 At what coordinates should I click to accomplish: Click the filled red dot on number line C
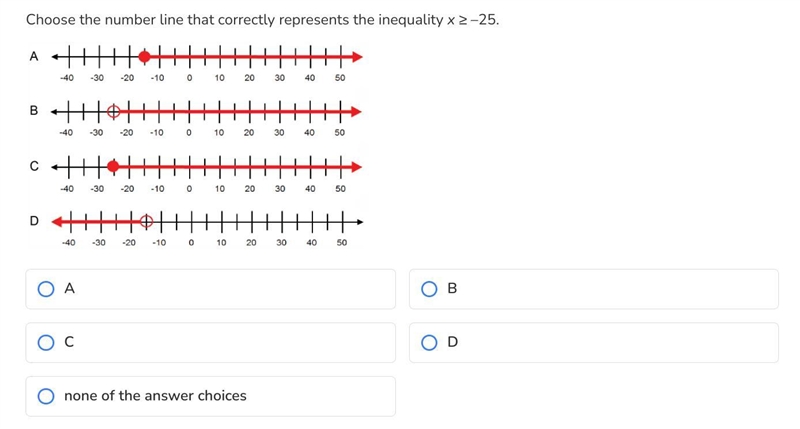113,166
